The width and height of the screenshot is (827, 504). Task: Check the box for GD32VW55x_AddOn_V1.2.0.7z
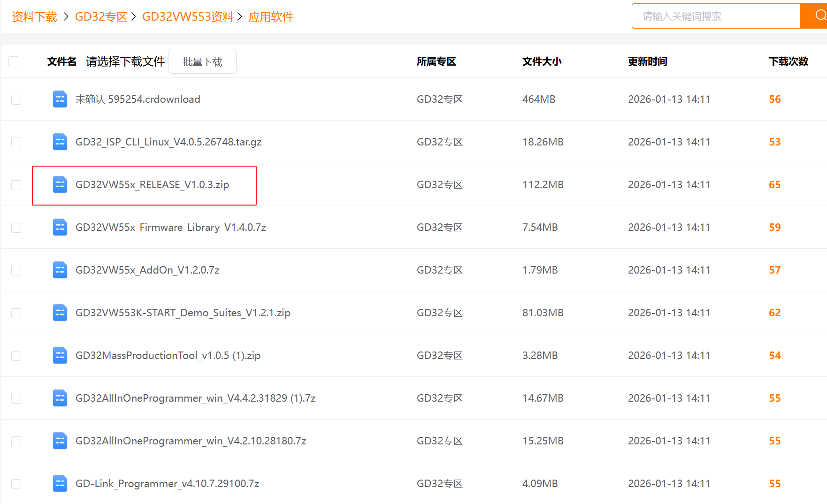coord(16,270)
